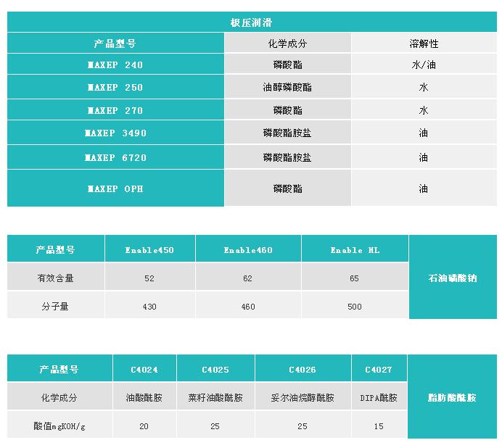Click value 62 under Enable460
The height and width of the screenshot is (448, 502).
tap(248, 278)
